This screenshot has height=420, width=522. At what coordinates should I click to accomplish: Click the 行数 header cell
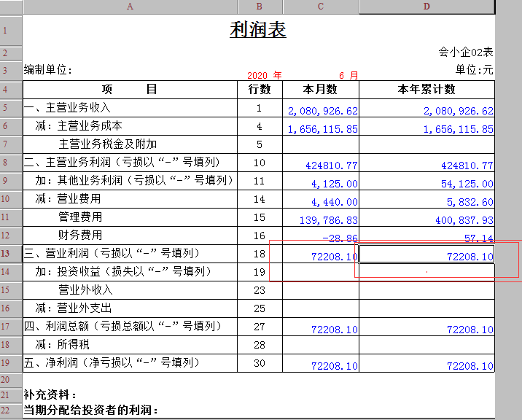[260, 90]
